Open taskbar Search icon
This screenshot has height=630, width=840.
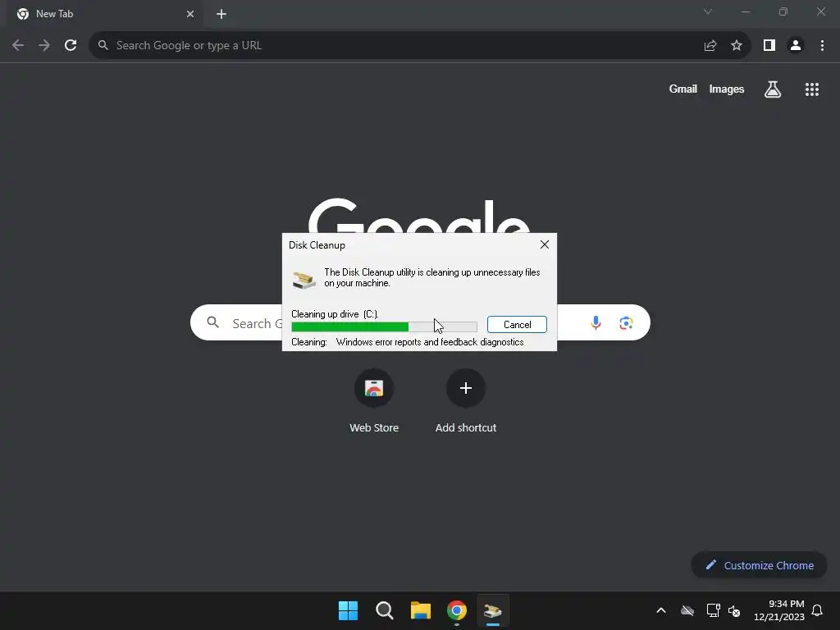[385, 610]
